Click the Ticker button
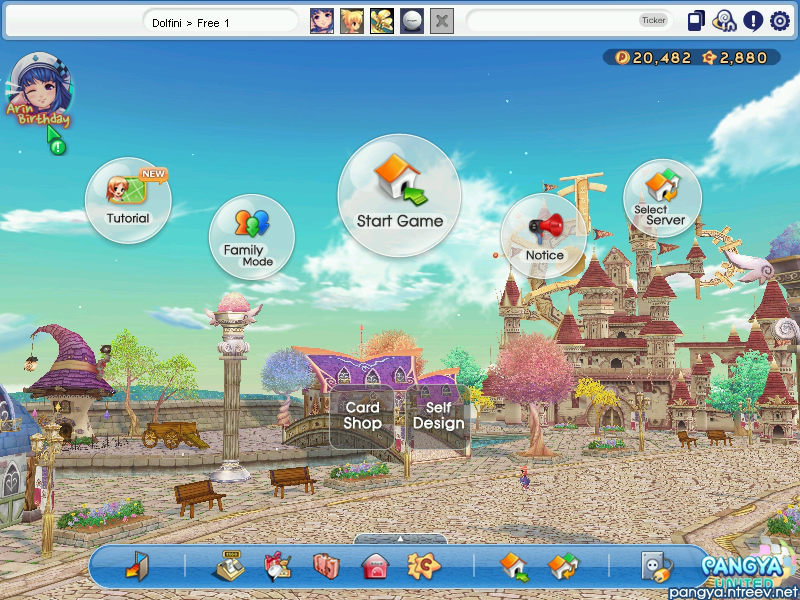Image resolution: width=800 pixels, height=600 pixels. [x=654, y=20]
